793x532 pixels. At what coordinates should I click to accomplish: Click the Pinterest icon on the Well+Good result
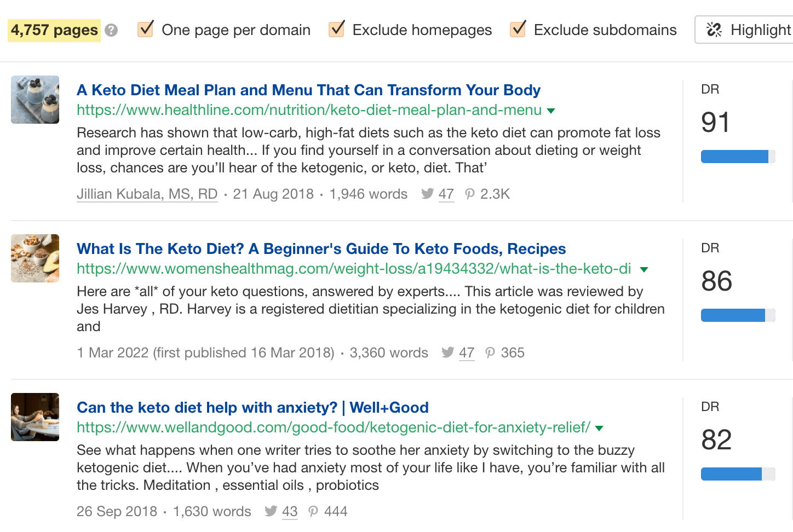coord(313,512)
